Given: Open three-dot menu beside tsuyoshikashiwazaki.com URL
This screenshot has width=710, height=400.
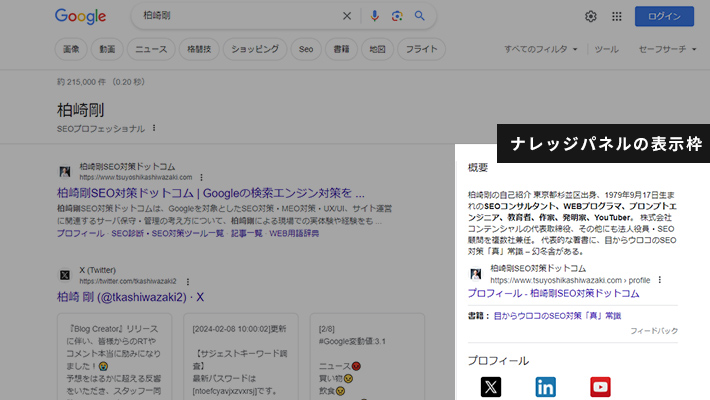Looking at the screenshot, I should [x=201, y=177].
